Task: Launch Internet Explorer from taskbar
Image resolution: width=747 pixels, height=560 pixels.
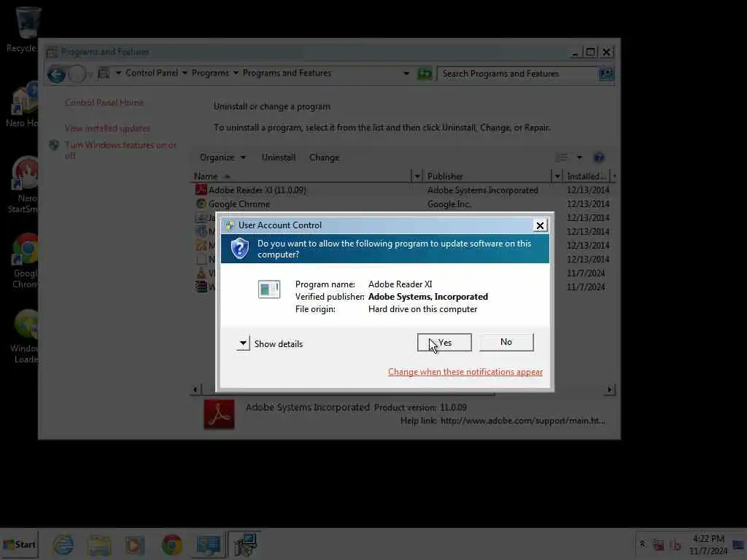Action: [63, 545]
